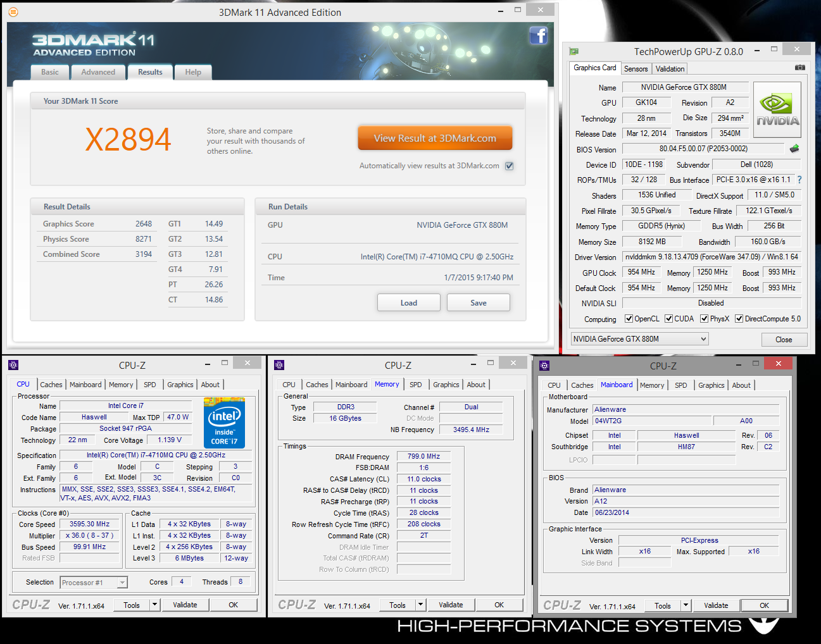Screen dimensions: 821x644
Task: Click the Combined Score value 3194
Action: (144, 254)
